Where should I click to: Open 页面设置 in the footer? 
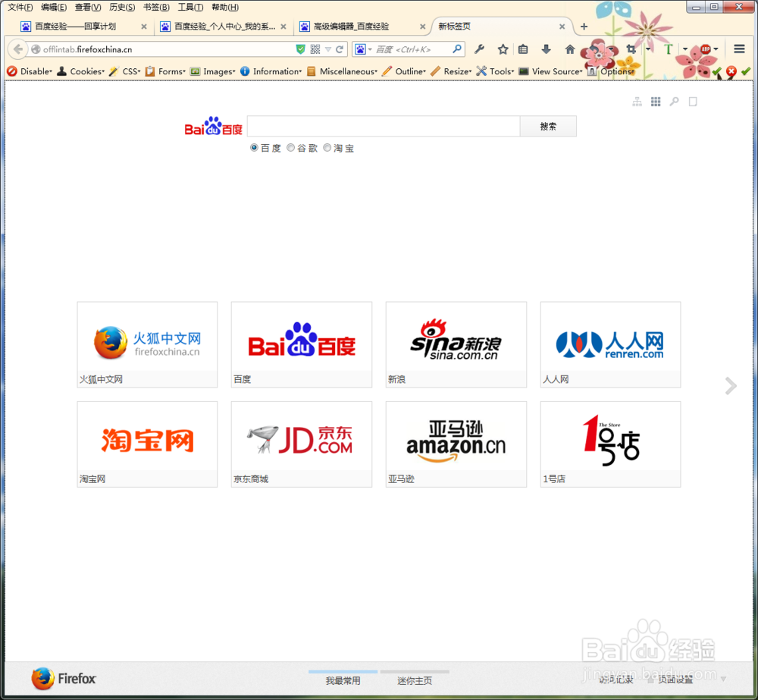pos(675,680)
